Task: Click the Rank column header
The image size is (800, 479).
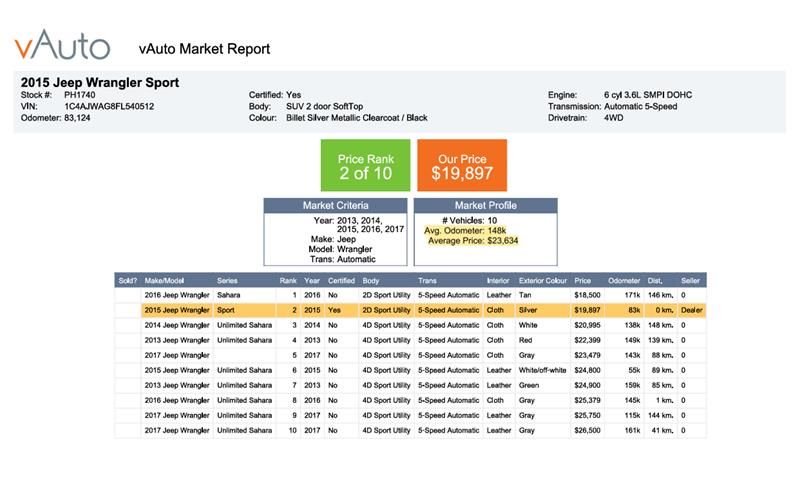Action: coord(288,281)
